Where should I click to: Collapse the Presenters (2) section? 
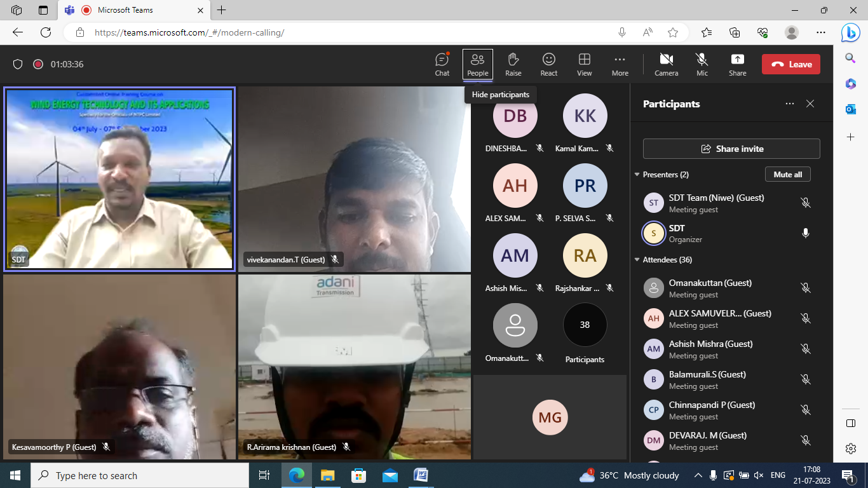click(x=637, y=175)
